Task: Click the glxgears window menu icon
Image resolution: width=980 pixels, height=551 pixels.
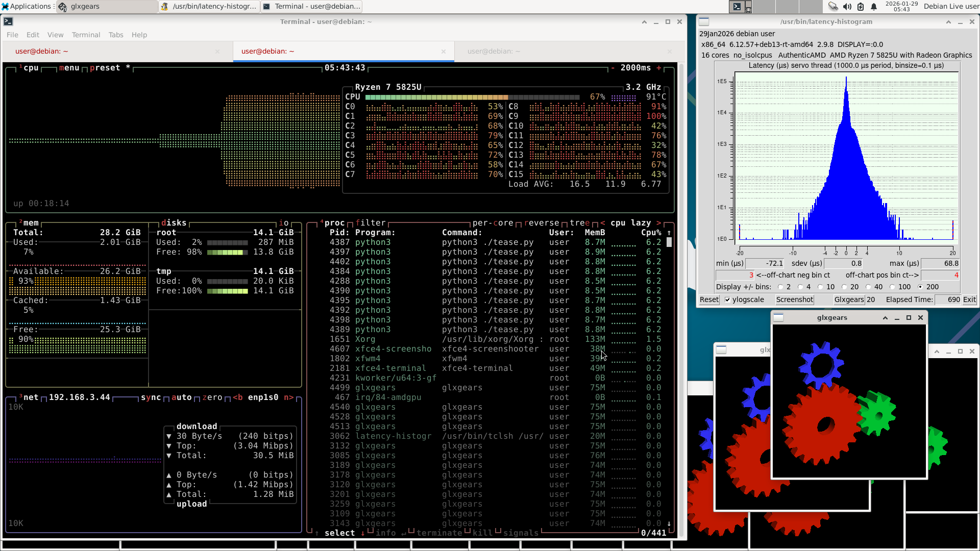Action: [778, 317]
